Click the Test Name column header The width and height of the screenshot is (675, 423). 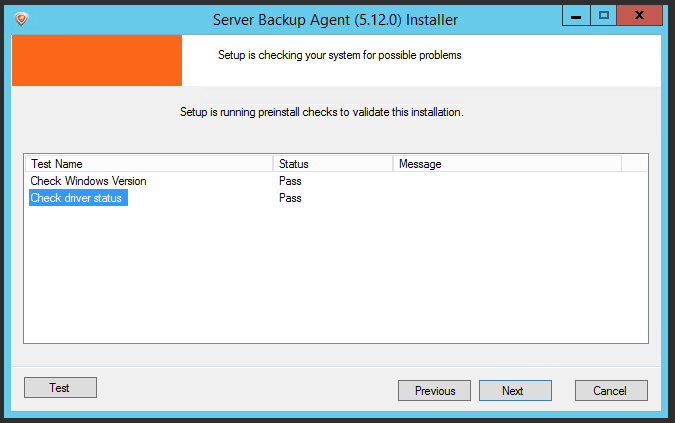[x=149, y=164]
